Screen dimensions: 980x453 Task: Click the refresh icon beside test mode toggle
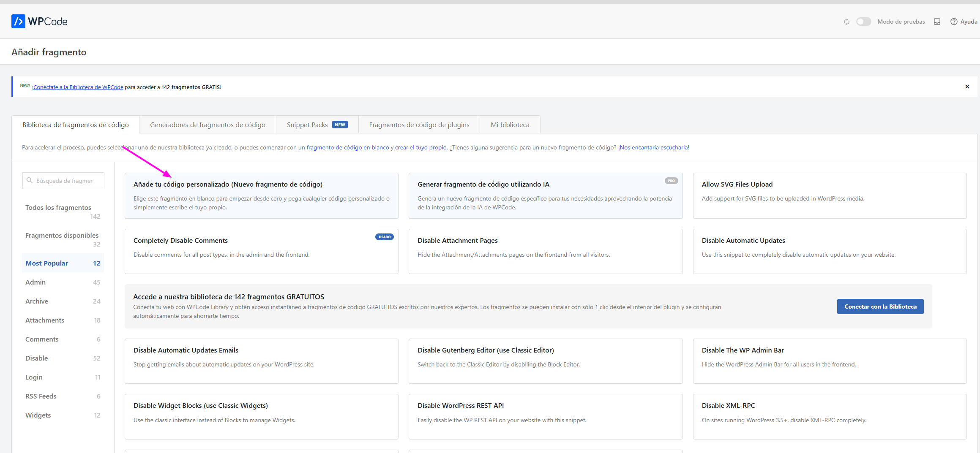point(846,22)
